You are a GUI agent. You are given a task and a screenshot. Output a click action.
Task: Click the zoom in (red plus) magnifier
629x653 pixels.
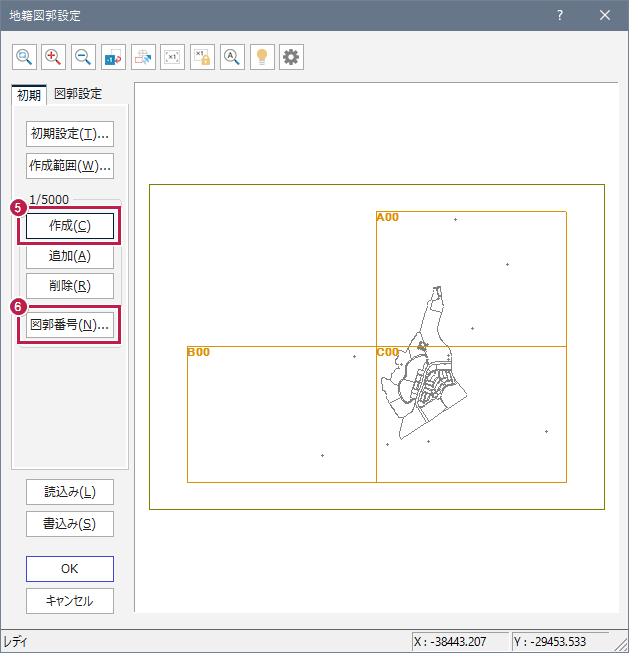(x=54, y=57)
